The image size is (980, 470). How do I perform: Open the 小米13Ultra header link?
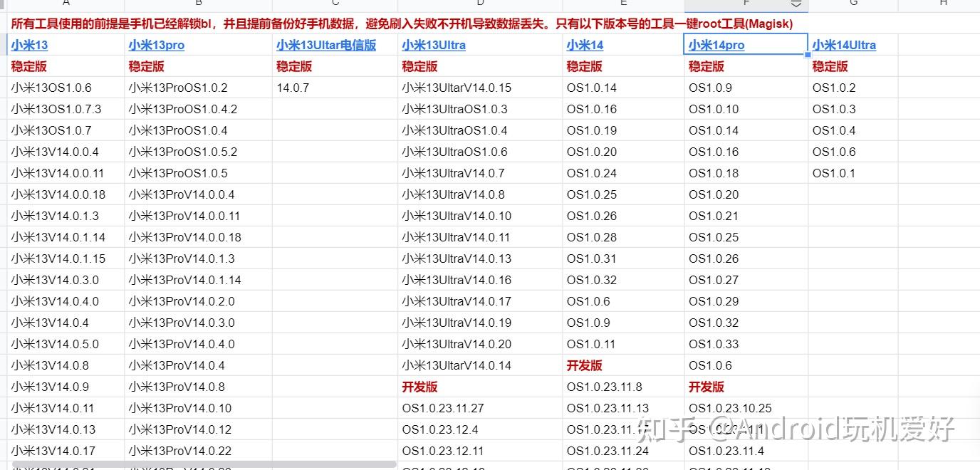tap(434, 45)
